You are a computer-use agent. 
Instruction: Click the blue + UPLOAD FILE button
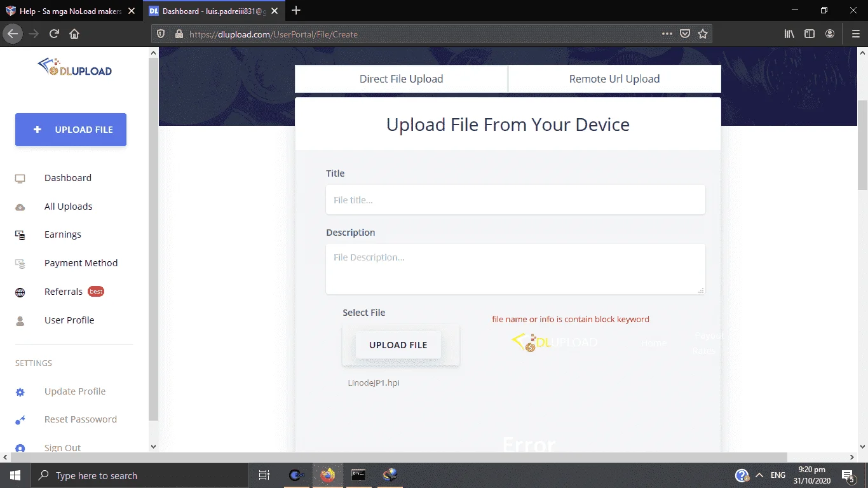coord(71,130)
